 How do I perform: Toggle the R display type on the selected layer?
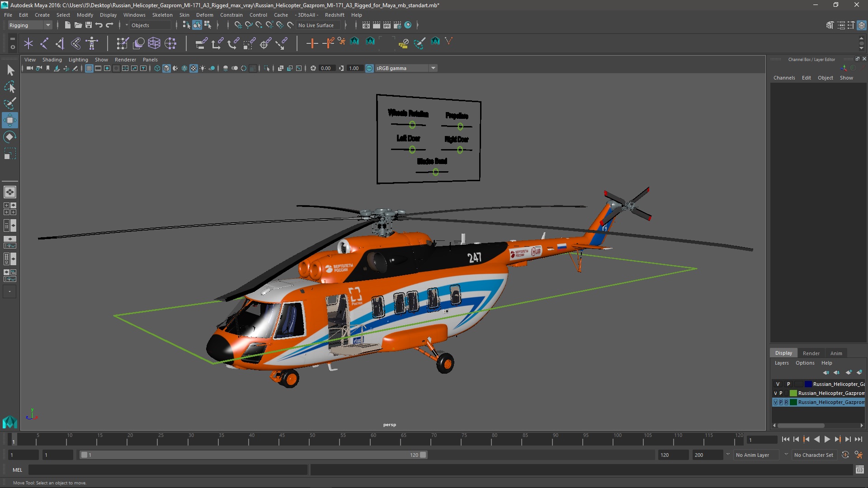(x=786, y=402)
